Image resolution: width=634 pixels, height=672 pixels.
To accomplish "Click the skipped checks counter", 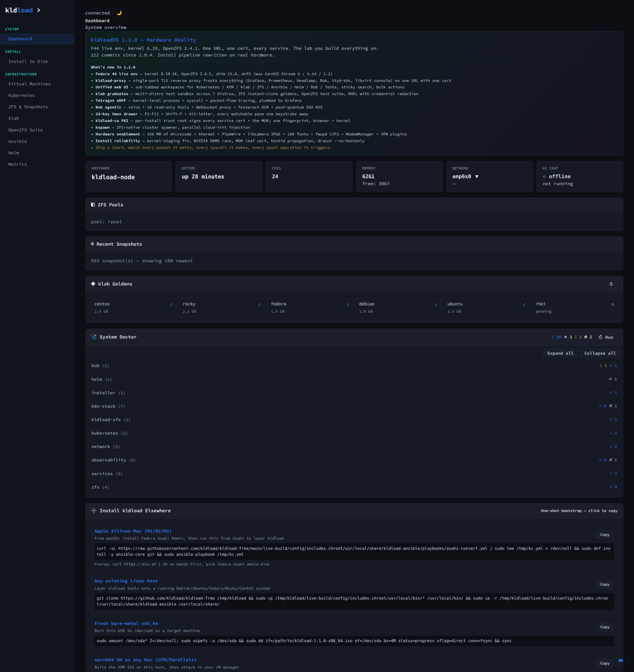I will click(x=588, y=337).
